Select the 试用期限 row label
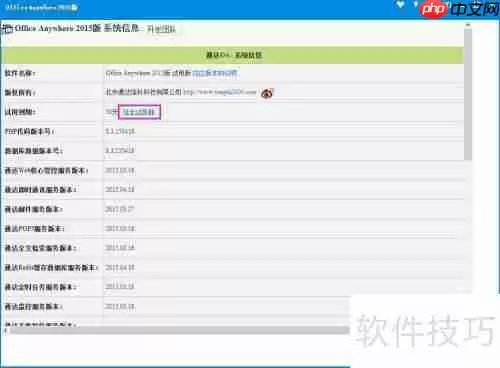Viewport: 500px width, 368px height. pyautogui.click(x=20, y=112)
